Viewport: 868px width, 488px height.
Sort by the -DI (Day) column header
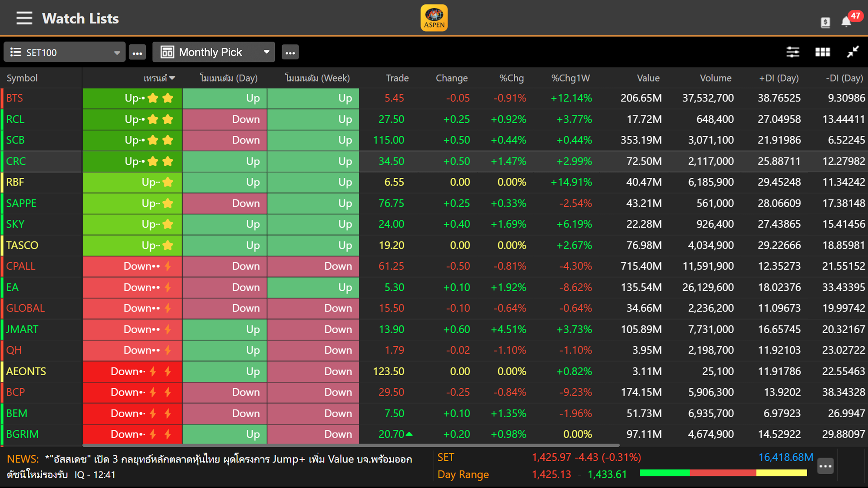coord(844,78)
